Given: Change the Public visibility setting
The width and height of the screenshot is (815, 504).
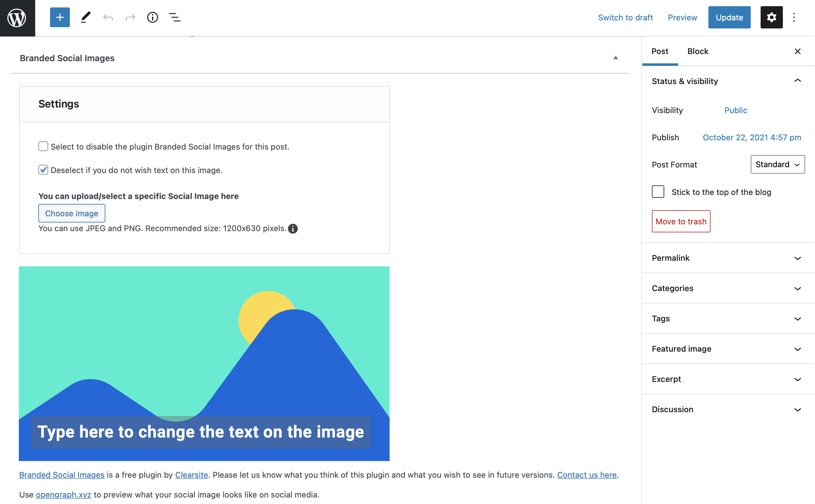Looking at the screenshot, I should coord(735,110).
